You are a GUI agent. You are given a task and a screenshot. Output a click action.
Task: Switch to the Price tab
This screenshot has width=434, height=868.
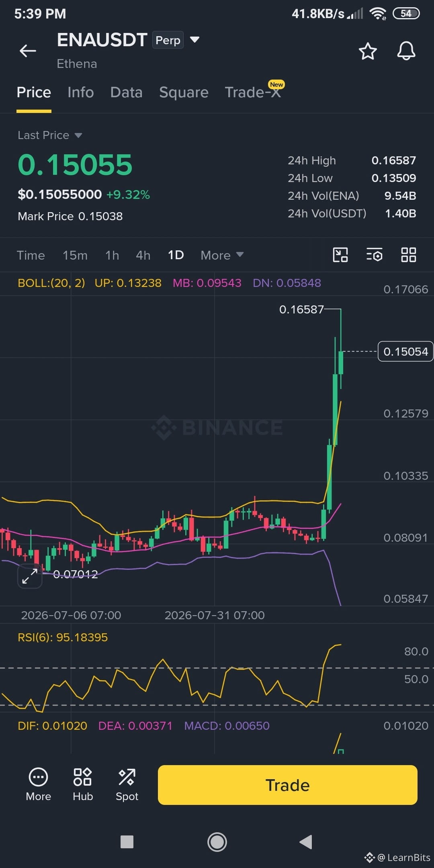pyautogui.click(x=34, y=92)
